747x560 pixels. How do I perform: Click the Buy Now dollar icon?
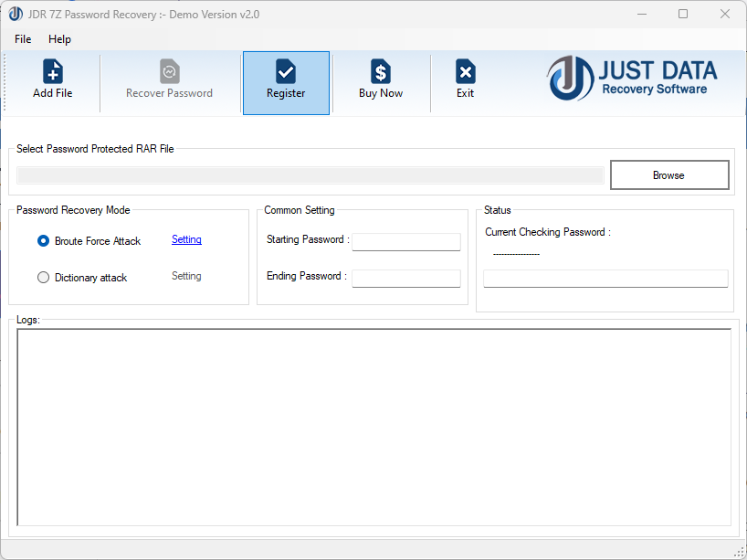(381, 82)
